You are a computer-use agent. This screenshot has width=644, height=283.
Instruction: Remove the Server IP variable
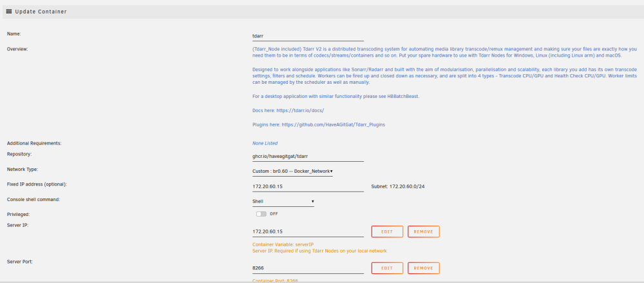tap(424, 231)
